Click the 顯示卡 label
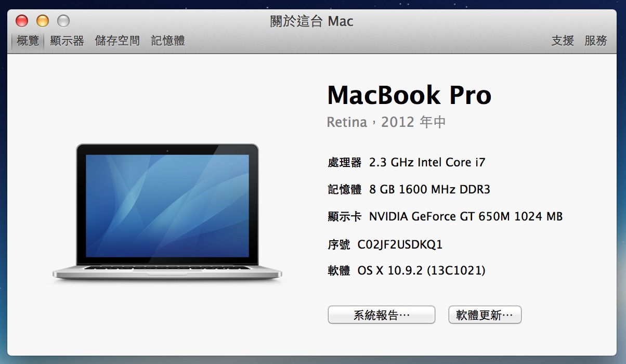The height and width of the screenshot is (364, 626). (x=344, y=216)
